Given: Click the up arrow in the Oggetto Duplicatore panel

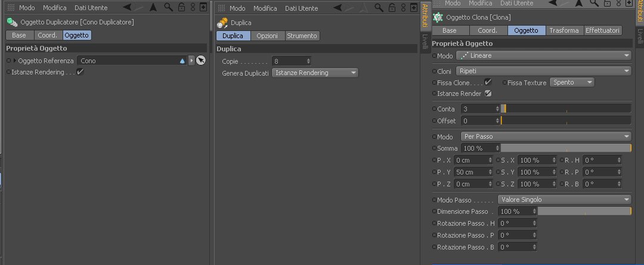Looking at the screenshot, I should click(x=153, y=7).
